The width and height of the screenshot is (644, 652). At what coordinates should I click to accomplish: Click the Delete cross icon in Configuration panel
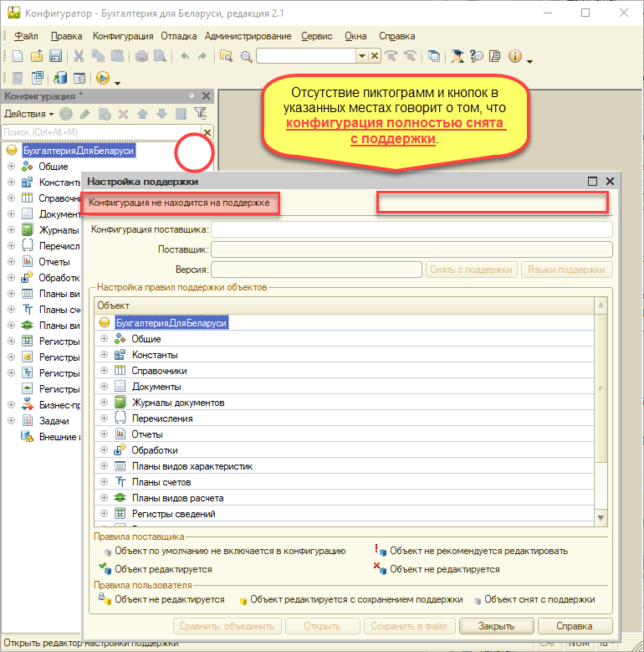[x=124, y=114]
